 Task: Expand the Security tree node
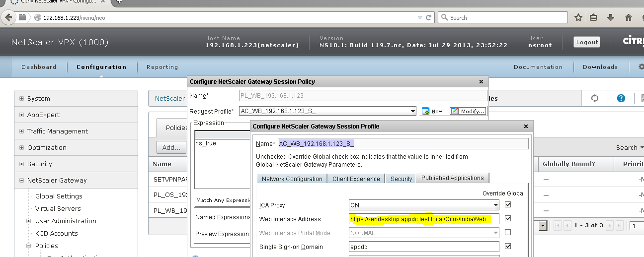pos(21,164)
